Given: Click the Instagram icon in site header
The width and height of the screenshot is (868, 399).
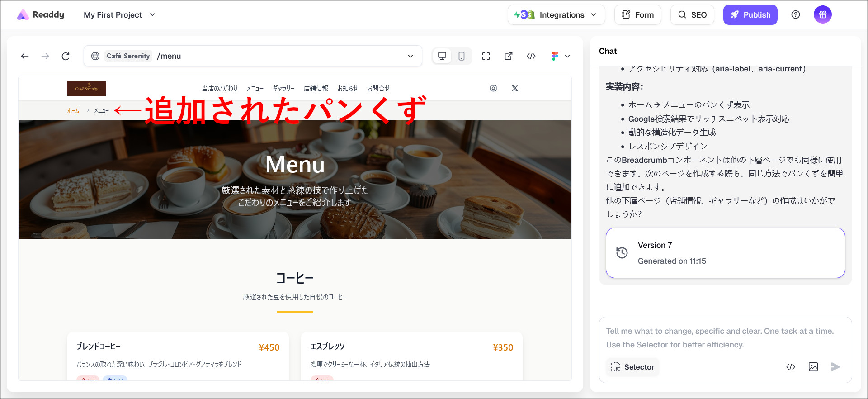Looking at the screenshot, I should tap(493, 88).
